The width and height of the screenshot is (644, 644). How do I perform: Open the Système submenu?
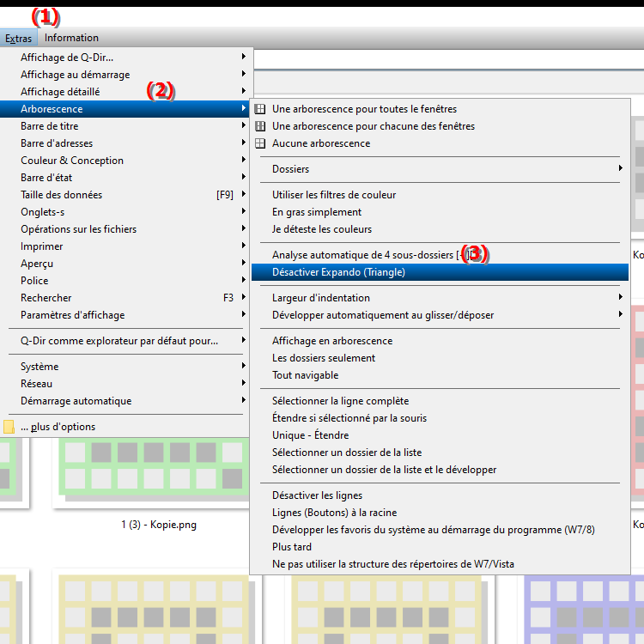(125, 367)
